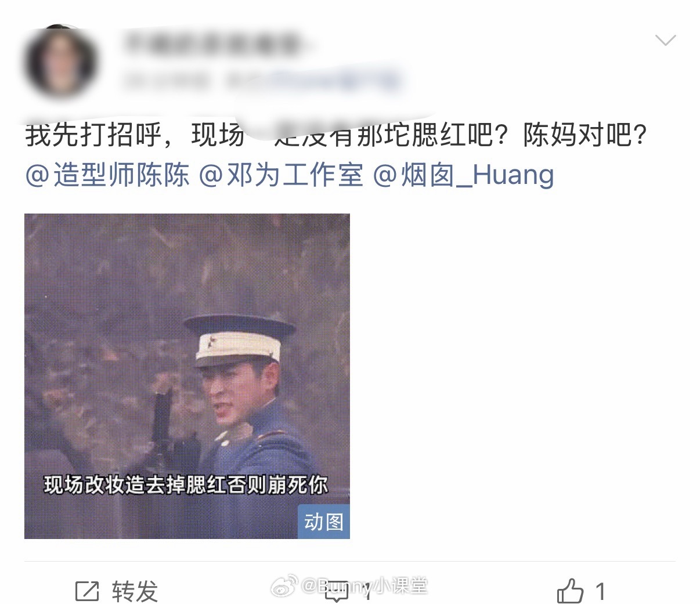Open the blurred username profile link
The width and height of the screenshot is (700, 604).
pyautogui.click(x=213, y=45)
